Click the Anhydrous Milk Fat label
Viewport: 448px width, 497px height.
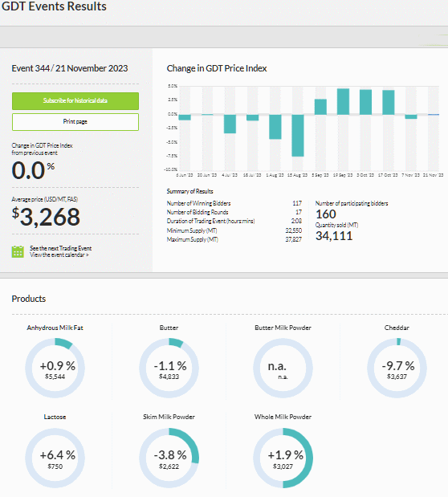point(55,328)
